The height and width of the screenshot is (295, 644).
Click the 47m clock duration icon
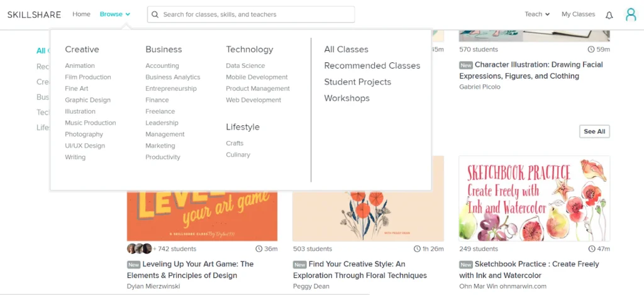(x=591, y=249)
